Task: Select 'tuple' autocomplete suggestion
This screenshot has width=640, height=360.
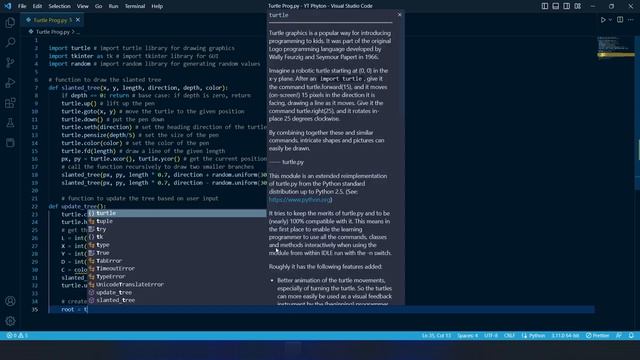Action: pyautogui.click(x=177, y=221)
